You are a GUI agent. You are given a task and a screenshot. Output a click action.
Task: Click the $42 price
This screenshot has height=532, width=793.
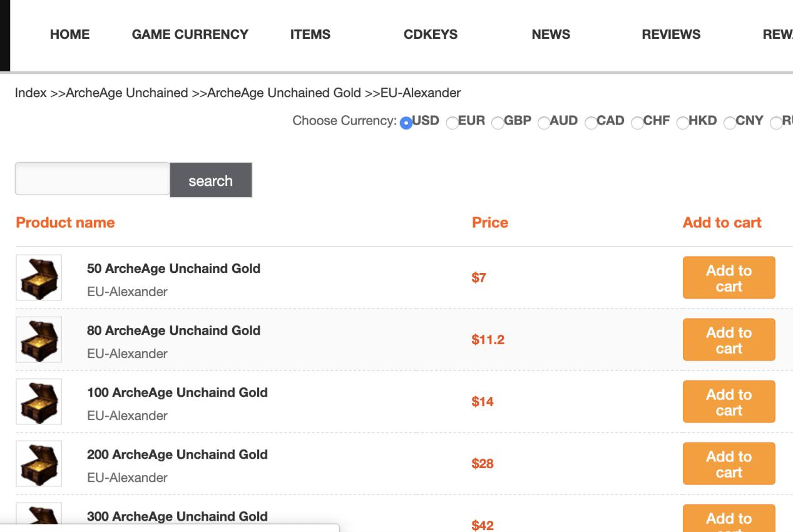pyautogui.click(x=483, y=526)
